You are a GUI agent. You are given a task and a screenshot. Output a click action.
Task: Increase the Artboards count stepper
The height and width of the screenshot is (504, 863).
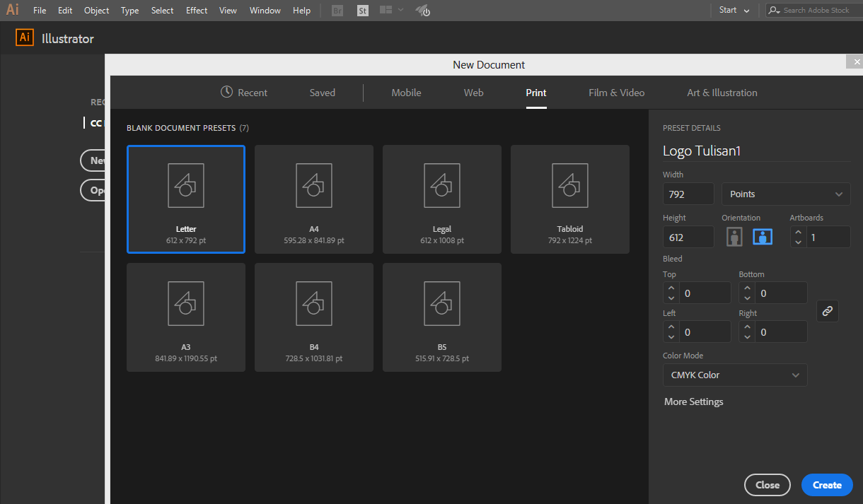click(x=798, y=232)
